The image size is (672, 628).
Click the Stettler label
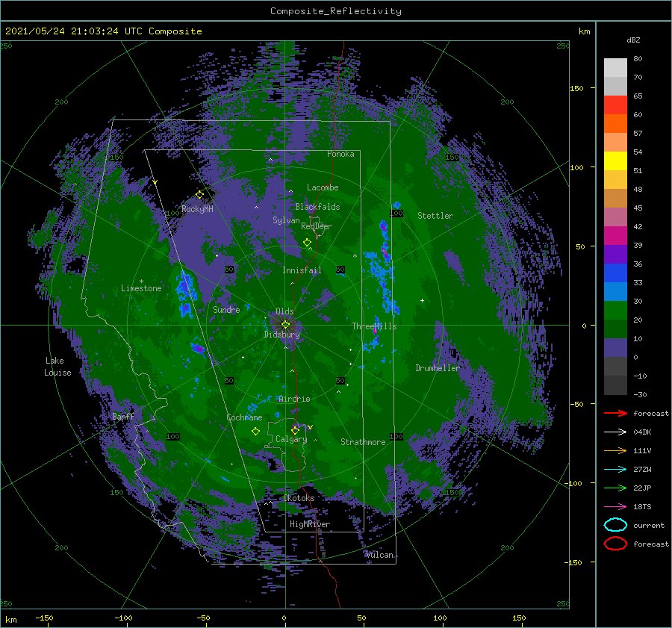point(435,216)
